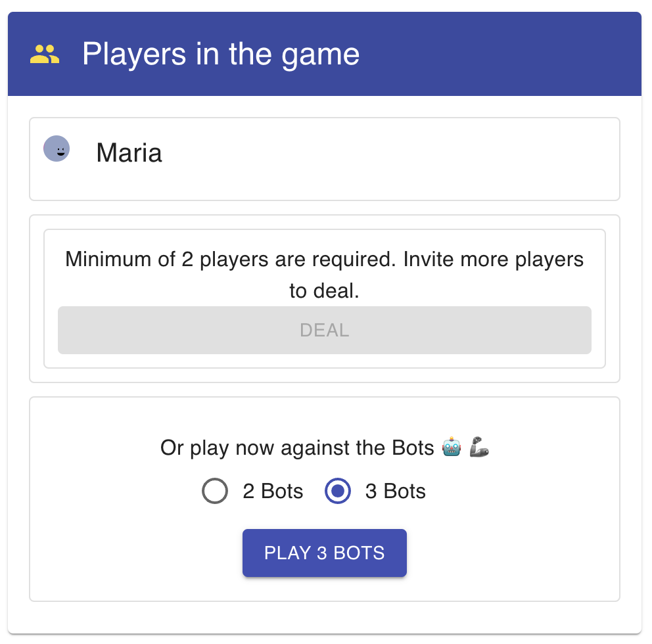Click the players icon in the header
652x644 pixels.
(45, 54)
